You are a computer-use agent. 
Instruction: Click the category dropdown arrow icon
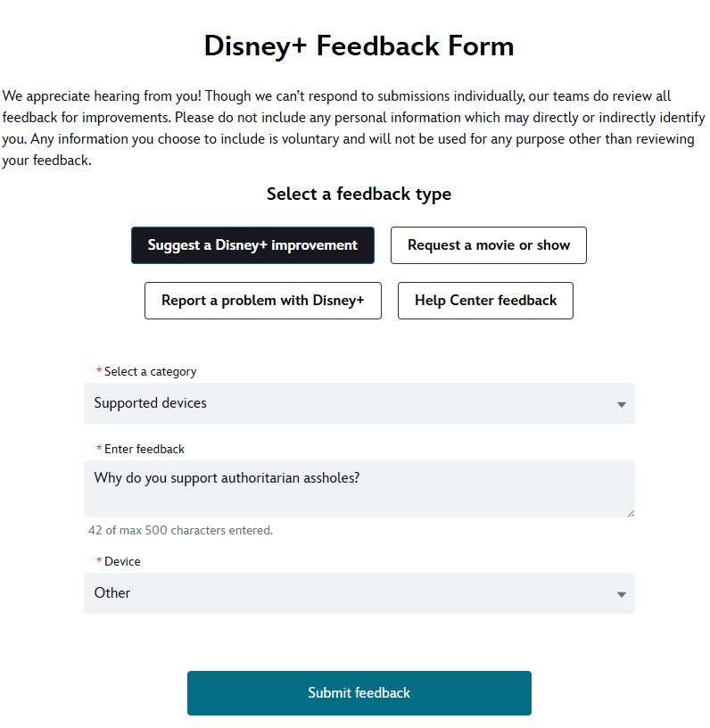coord(622,405)
